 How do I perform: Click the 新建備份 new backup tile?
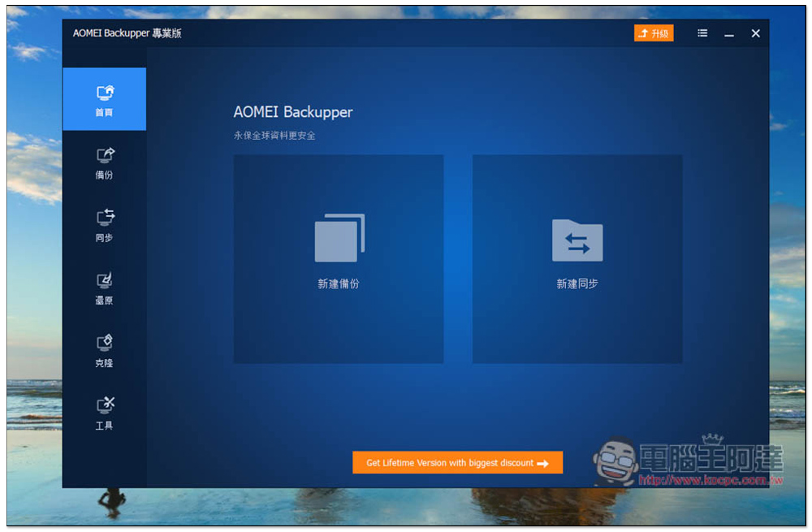click(338, 258)
